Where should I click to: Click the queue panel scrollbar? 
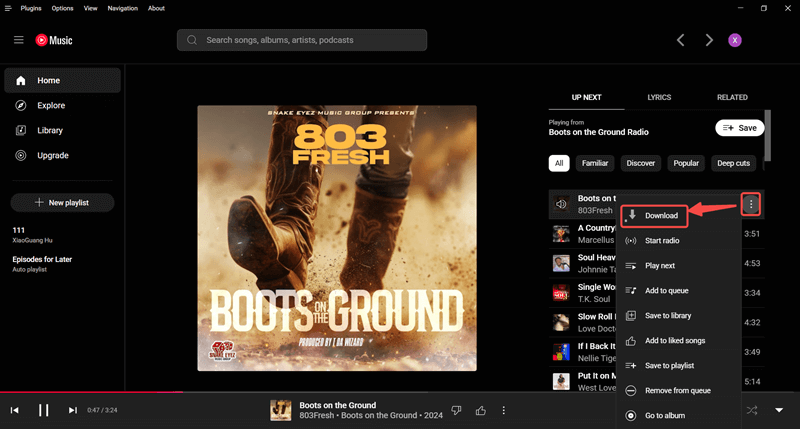point(768,135)
